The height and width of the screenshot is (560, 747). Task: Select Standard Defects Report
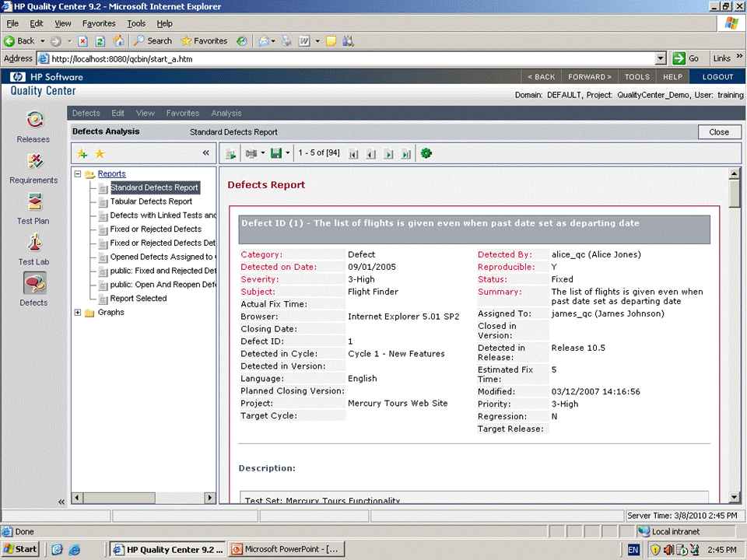(x=154, y=187)
